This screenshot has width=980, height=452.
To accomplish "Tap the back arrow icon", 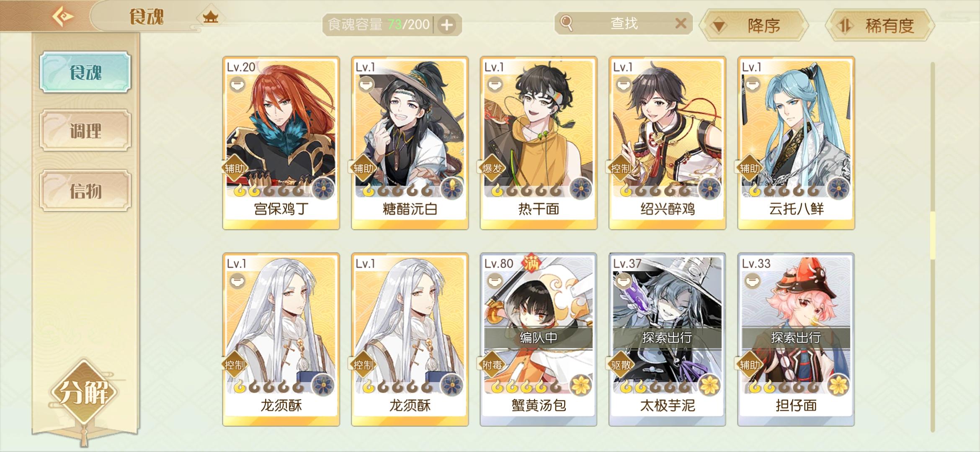I will [63, 16].
